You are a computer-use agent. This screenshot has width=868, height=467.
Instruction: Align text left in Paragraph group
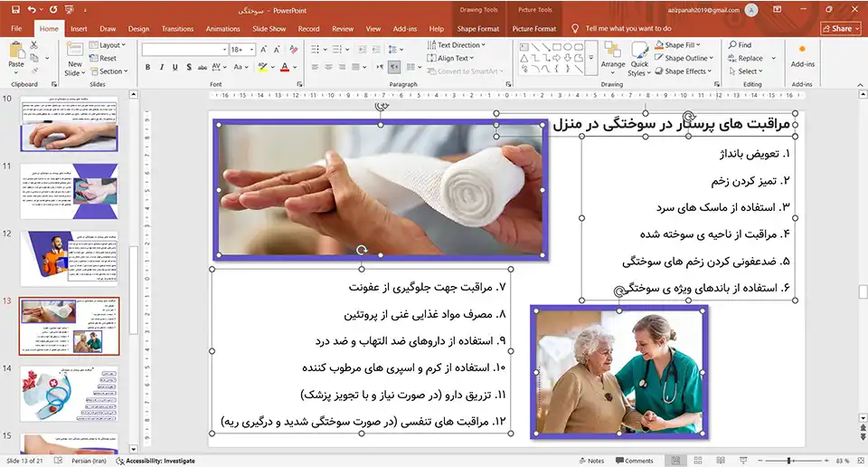click(315, 67)
